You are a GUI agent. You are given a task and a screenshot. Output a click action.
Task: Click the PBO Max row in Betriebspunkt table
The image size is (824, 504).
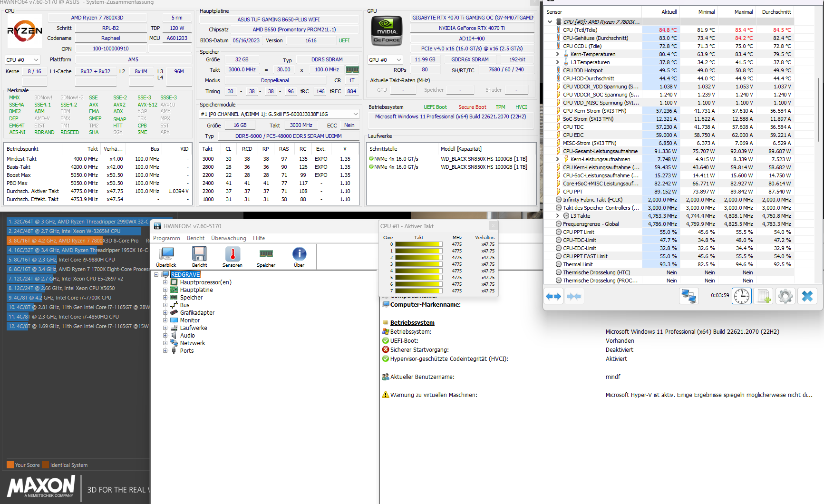coord(98,183)
